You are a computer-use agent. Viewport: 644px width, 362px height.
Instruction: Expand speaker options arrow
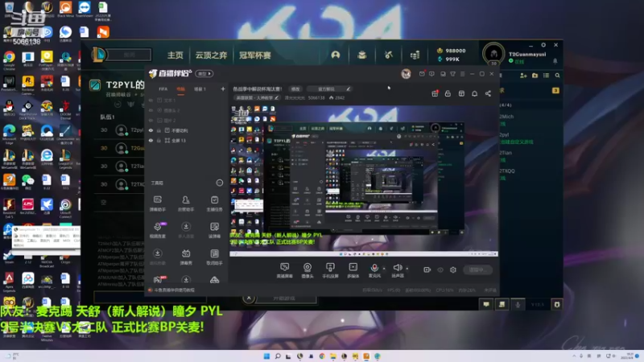click(x=407, y=269)
